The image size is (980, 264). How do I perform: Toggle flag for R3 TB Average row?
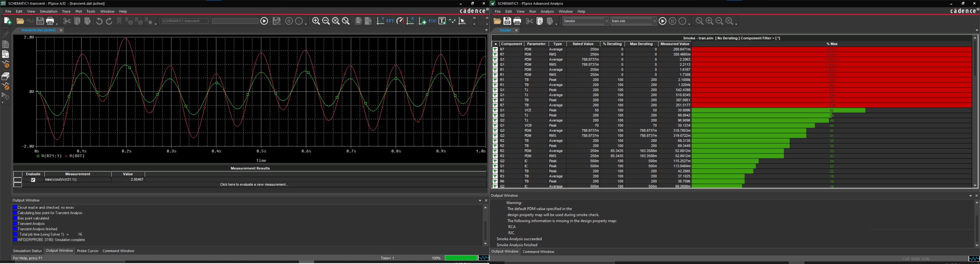click(495, 176)
